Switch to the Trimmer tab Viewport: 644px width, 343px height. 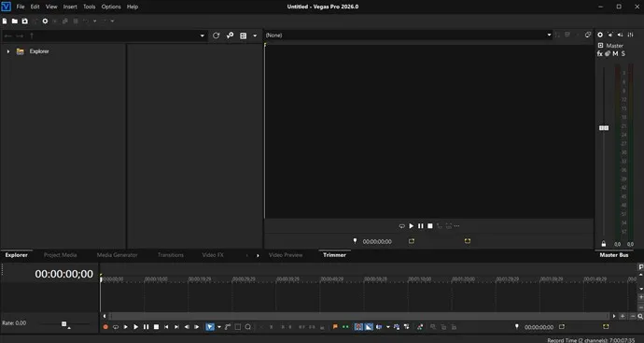click(x=334, y=255)
